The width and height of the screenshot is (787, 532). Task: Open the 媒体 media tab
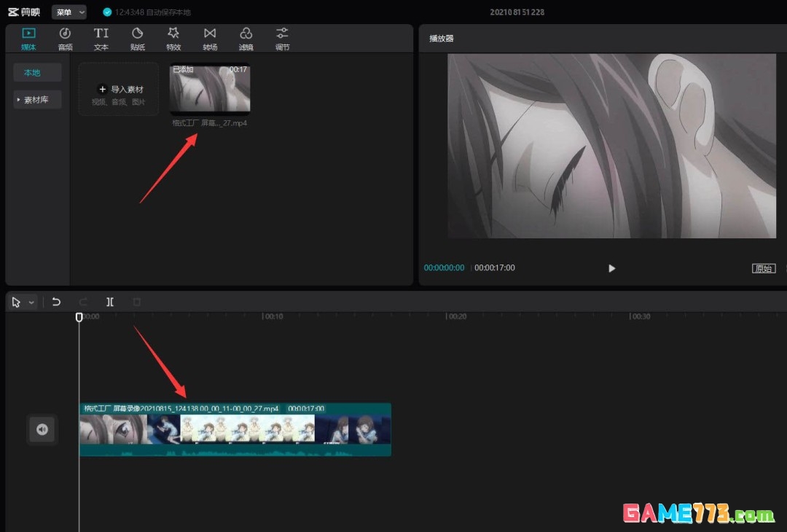28,39
